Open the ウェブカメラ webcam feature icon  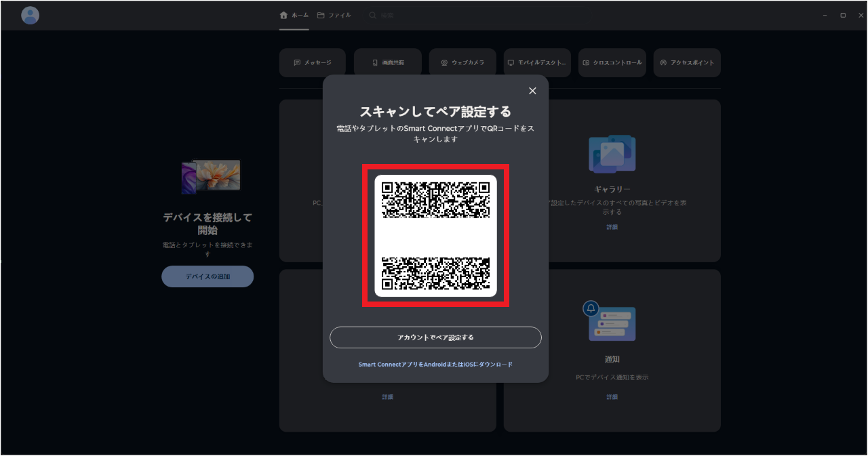coord(444,62)
